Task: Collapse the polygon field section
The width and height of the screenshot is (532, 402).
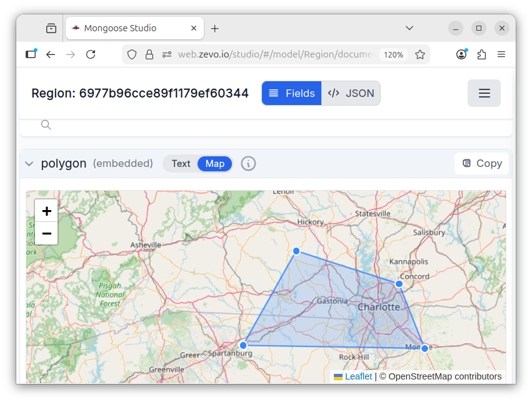Action: (29, 164)
